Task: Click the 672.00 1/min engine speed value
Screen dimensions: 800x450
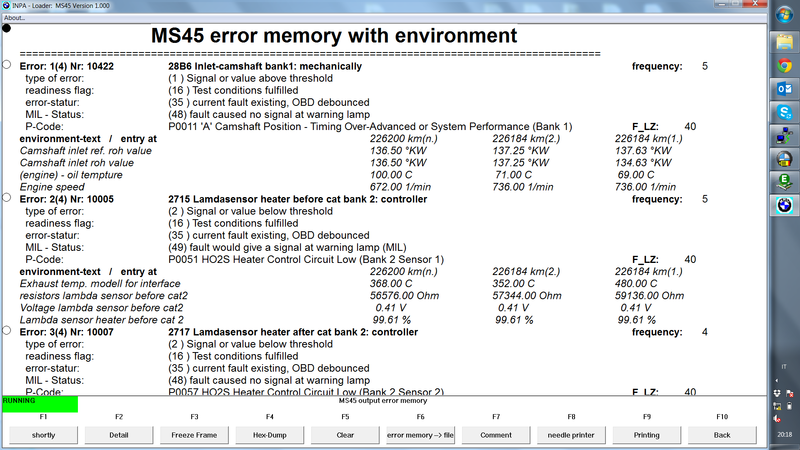Action: pos(401,187)
